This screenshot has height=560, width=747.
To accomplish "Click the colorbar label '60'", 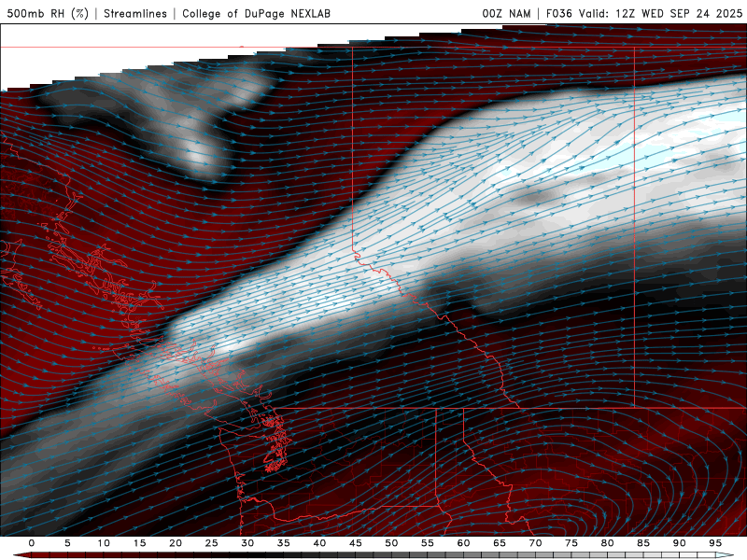I will 463,543.
